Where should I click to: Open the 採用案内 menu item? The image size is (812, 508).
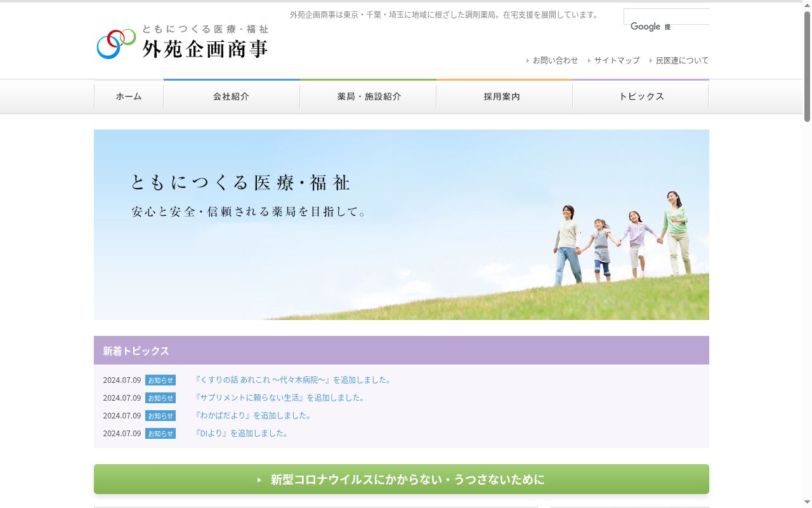(504, 97)
